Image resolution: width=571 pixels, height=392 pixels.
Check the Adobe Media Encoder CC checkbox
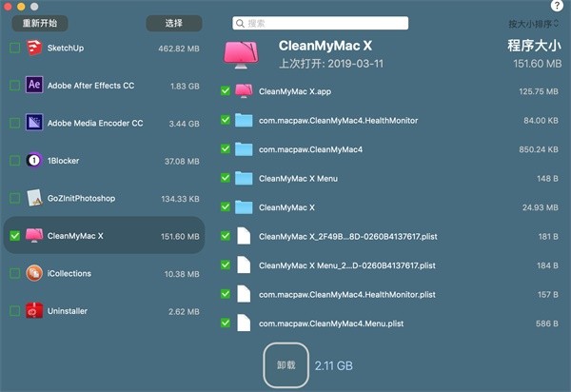tap(14, 123)
